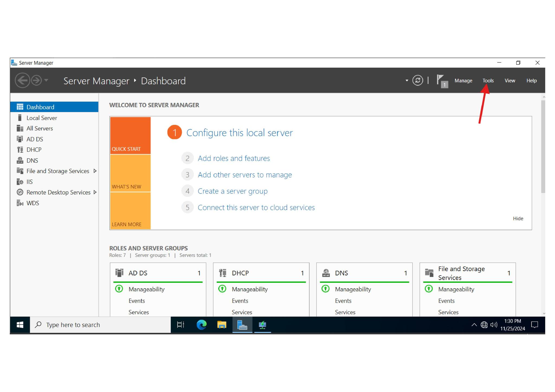Viewport: 555px width, 392px height.
Task: Click the back navigation arrow
Action: click(x=22, y=80)
